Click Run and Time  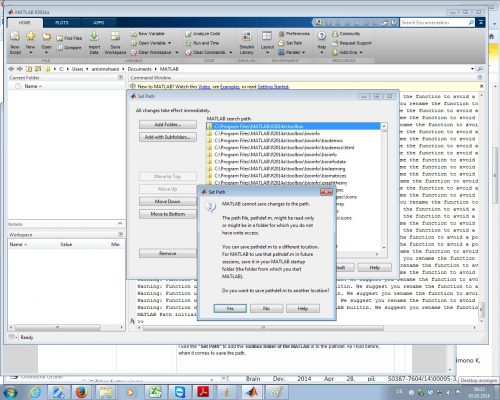[202, 43]
